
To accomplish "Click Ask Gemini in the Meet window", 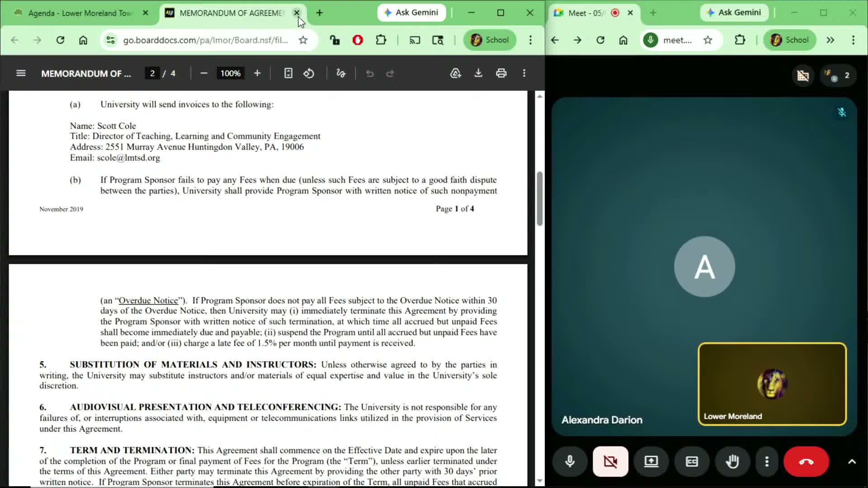I will [x=735, y=13].
